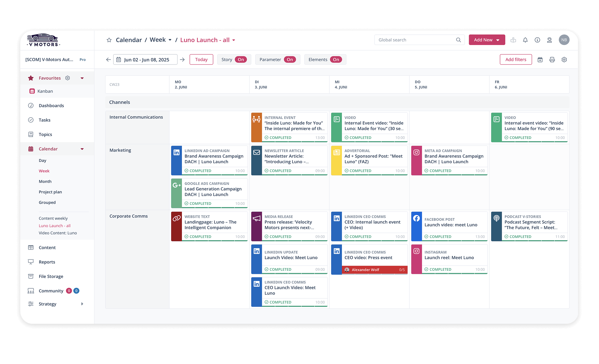Click the Friday internal event video icon
The image size is (599, 364).
496,119
